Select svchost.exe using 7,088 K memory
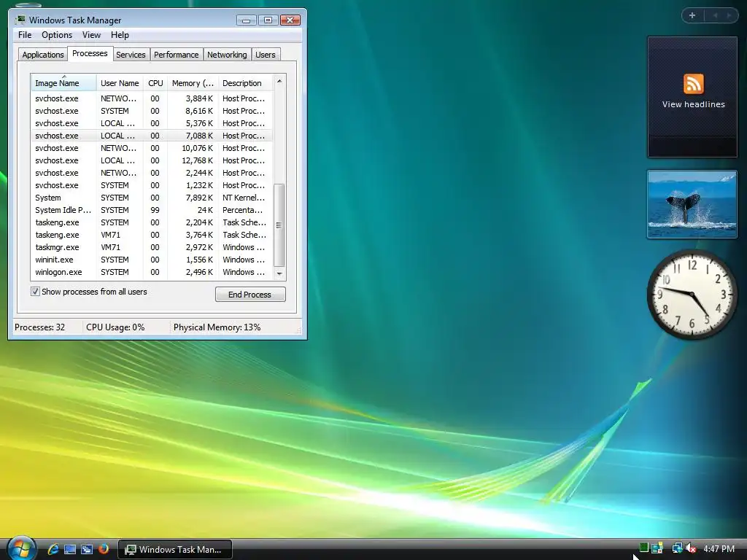The height and width of the screenshot is (560, 747). coord(152,136)
